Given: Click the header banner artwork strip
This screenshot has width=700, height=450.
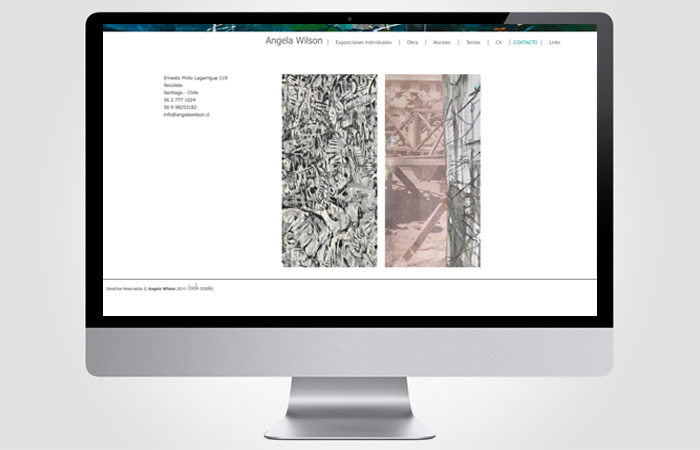Looking at the screenshot, I should click(x=350, y=28).
